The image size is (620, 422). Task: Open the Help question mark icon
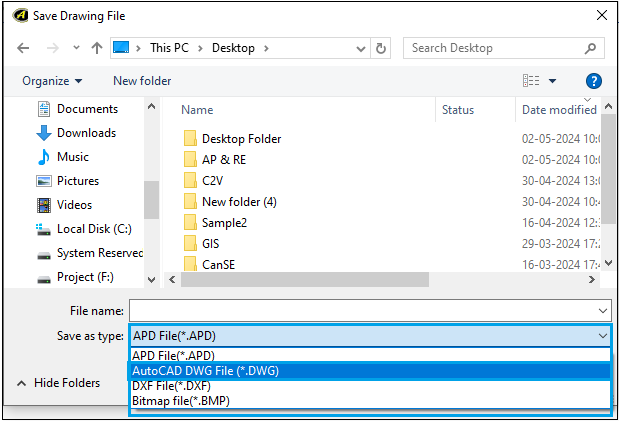pyautogui.click(x=593, y=81)
